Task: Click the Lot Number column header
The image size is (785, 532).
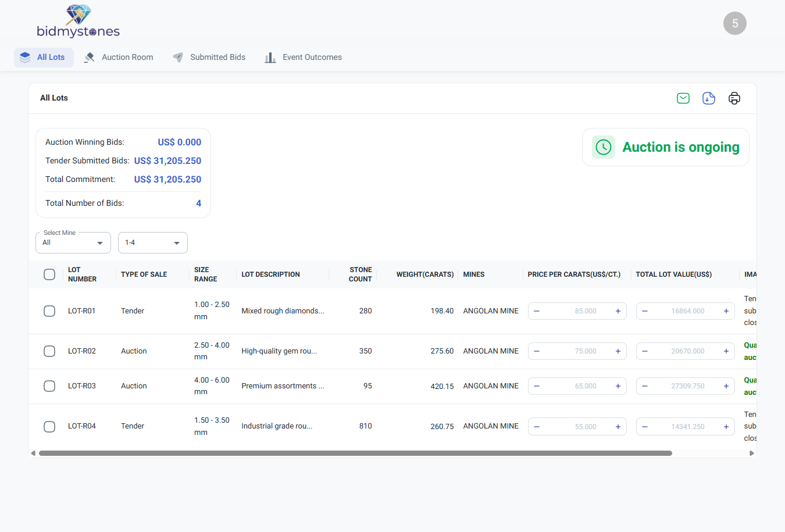Action: click(x=82, y=274)
